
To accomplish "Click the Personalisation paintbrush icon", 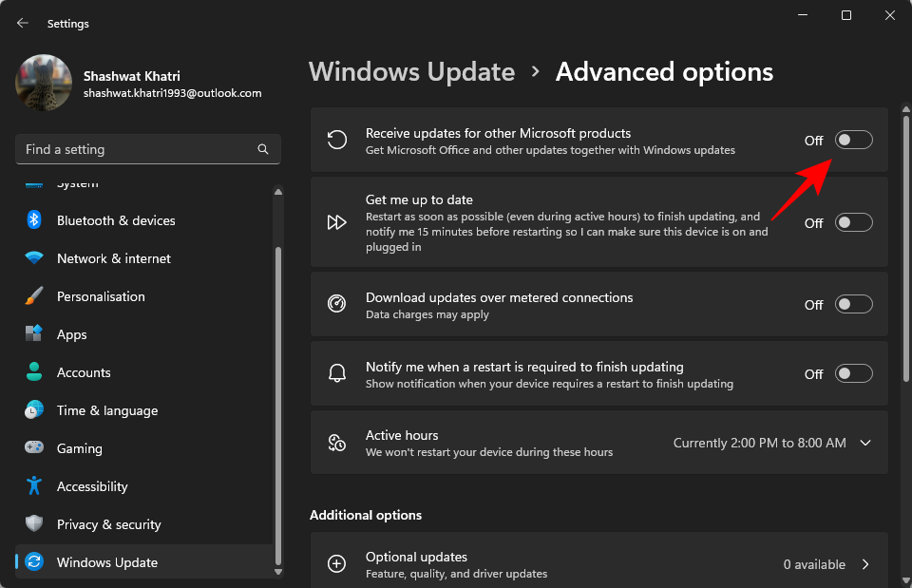I will tap(34, 296).
